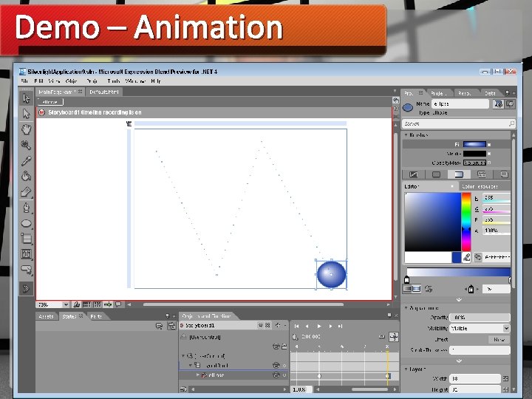The image size is (532, 399).
Task: Select the Eyedropper tool
Action: coord(26,160)
